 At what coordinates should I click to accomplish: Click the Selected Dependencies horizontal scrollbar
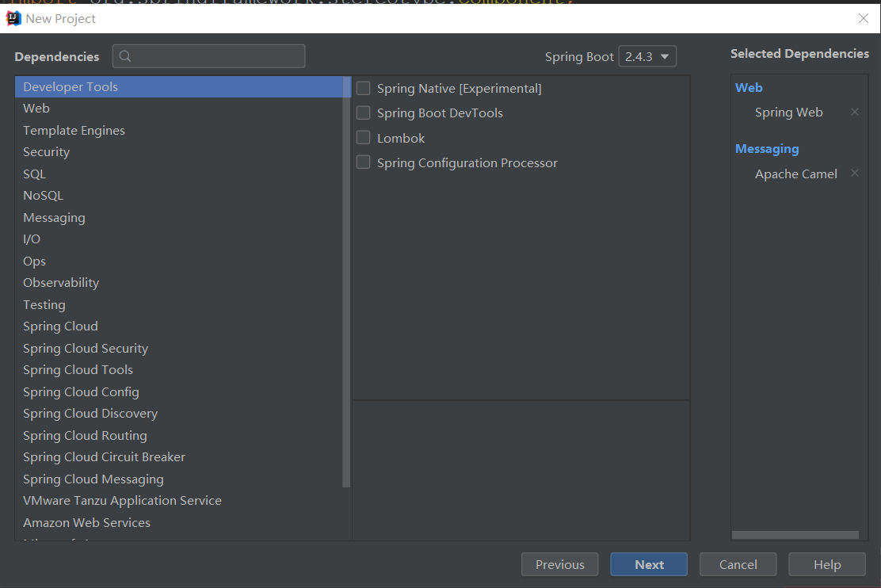point(795,535)
